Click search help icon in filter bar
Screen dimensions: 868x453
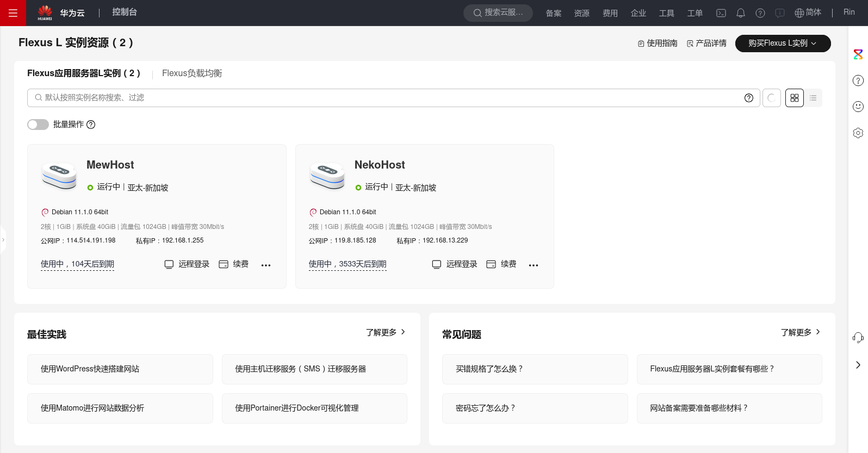pyautogui.click(x=749, y=98)
